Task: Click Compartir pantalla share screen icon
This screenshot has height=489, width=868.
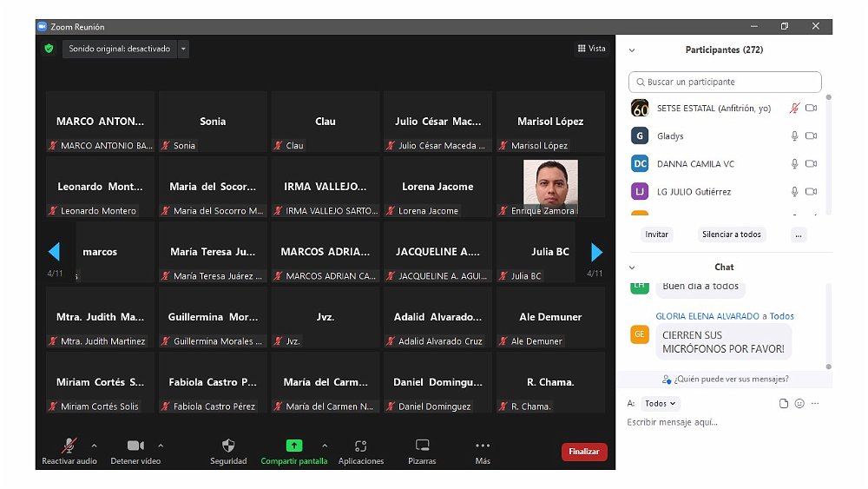Action: coord(294,446)
